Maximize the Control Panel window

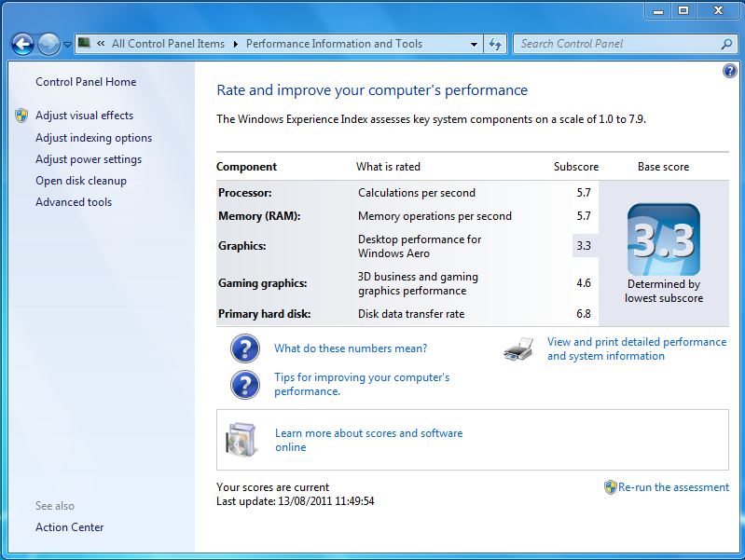tap(683, 10)
